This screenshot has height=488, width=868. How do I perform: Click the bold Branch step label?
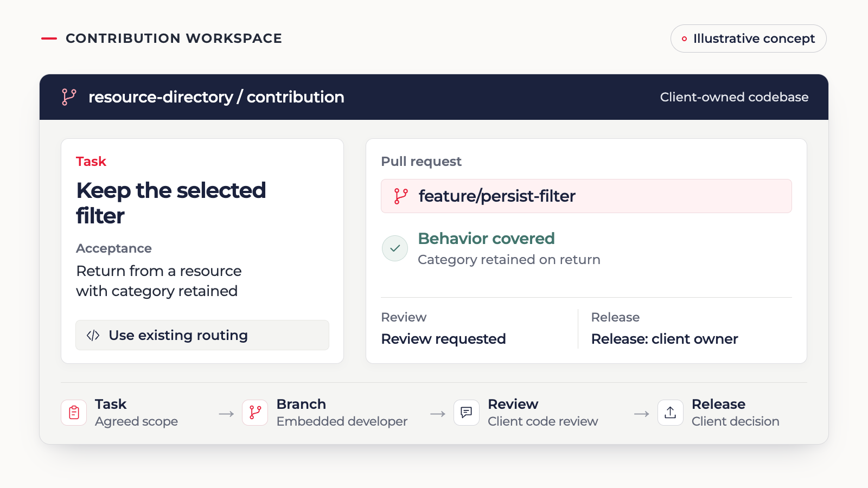pos(302,404)
